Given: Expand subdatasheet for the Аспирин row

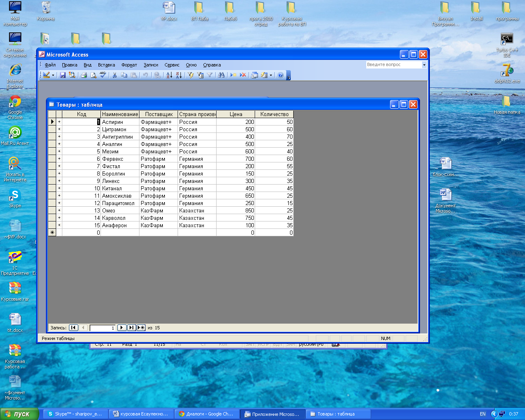Looking at the screenshot, I should (59, 122).
